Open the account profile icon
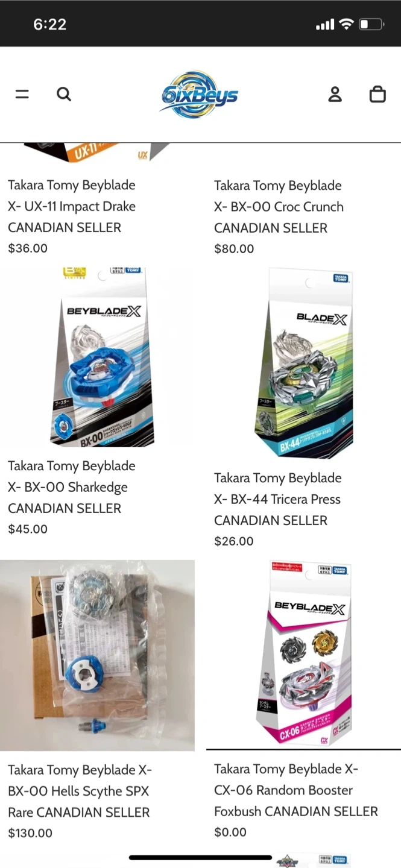401x868 pixels. [x=335, y=94]
